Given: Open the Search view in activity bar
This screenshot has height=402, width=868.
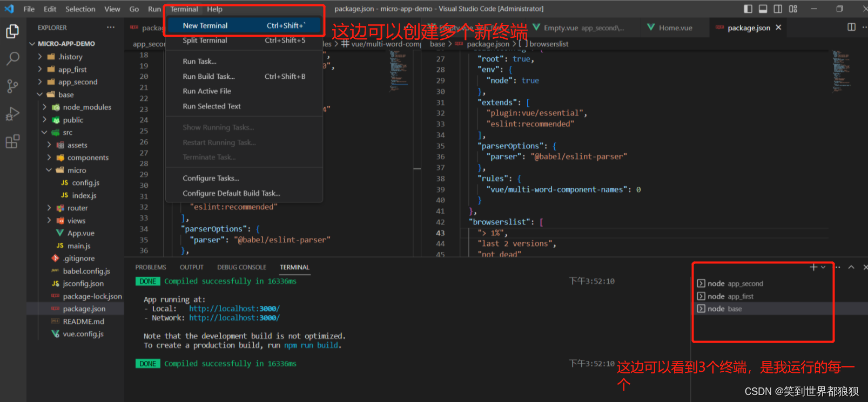Looking at the screenshot, I should 12,58.
